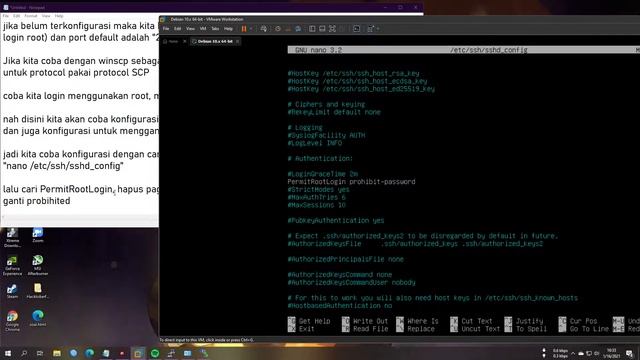Open the VMware Help menu

click(228, 29)
